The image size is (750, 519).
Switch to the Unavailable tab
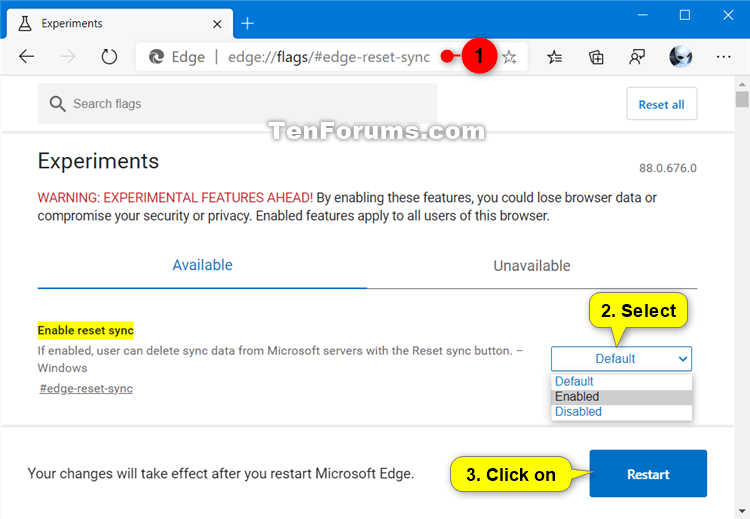(x=532, y=265)
